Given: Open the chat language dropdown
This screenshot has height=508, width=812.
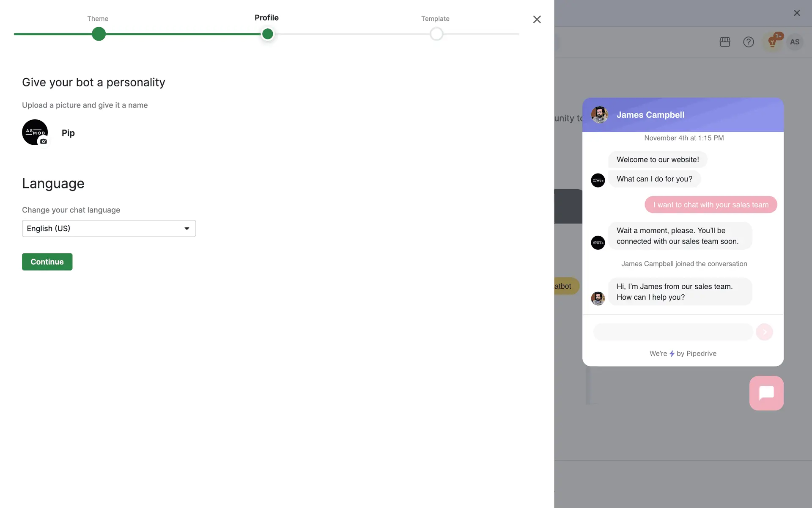Looking at the screenshot, I should (x=109, y=229).
